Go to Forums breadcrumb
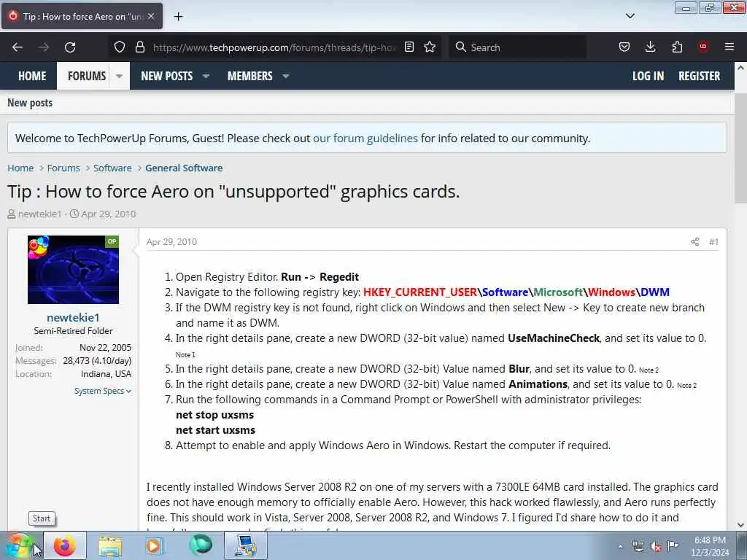Viewport: 747px width, 560px height. point(63,168)
